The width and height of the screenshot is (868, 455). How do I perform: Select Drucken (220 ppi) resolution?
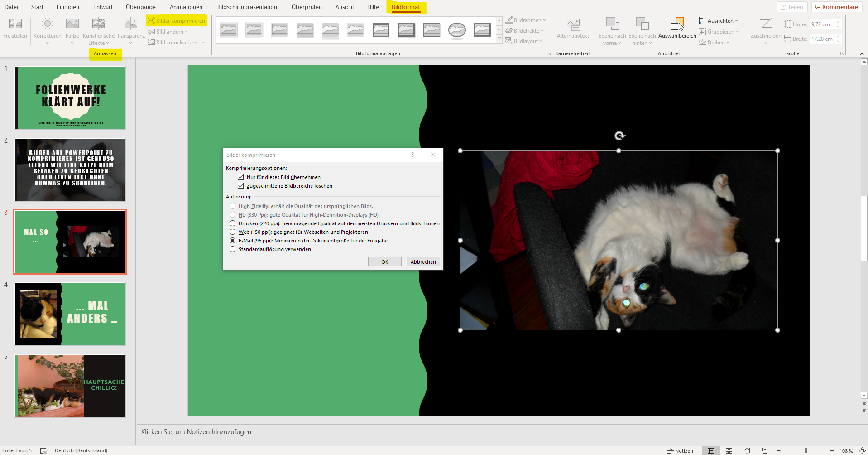pos(232,223)
